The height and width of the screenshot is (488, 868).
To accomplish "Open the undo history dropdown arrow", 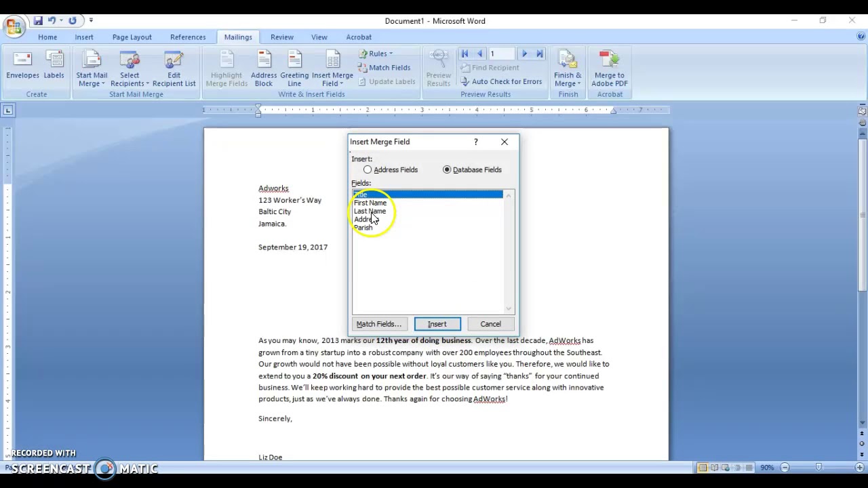I will tap(60, 21).
